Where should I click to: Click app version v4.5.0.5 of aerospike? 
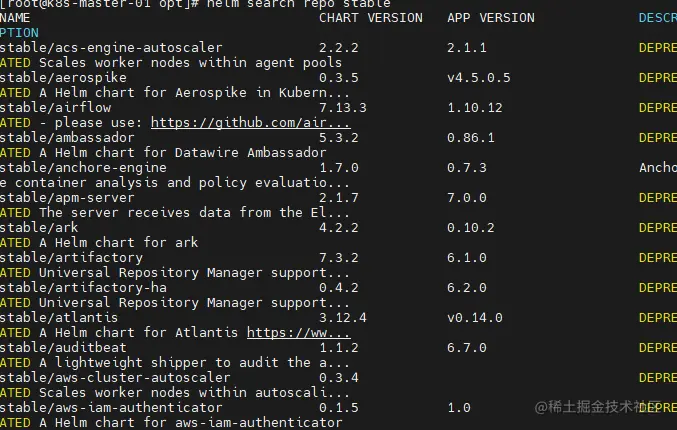click(478, 78)
